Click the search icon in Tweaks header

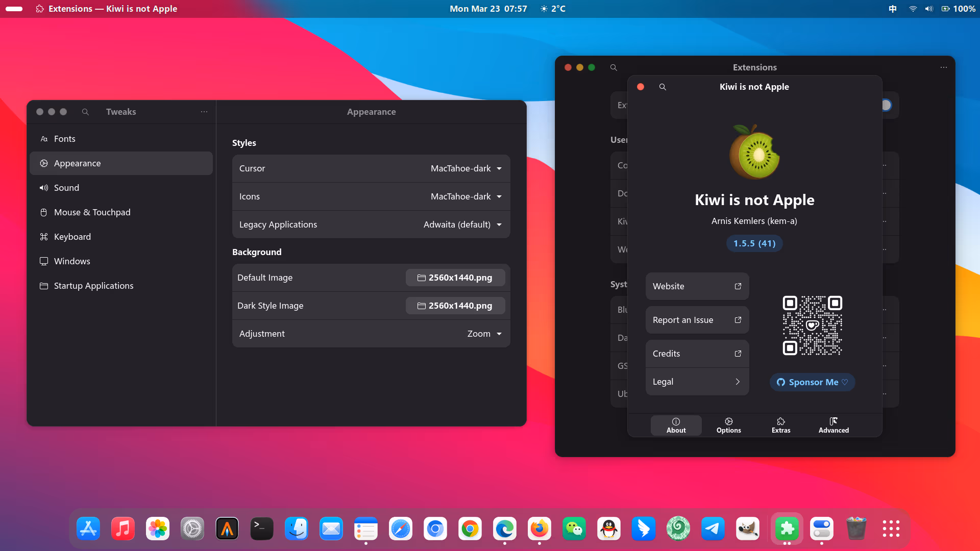point(85,112)
